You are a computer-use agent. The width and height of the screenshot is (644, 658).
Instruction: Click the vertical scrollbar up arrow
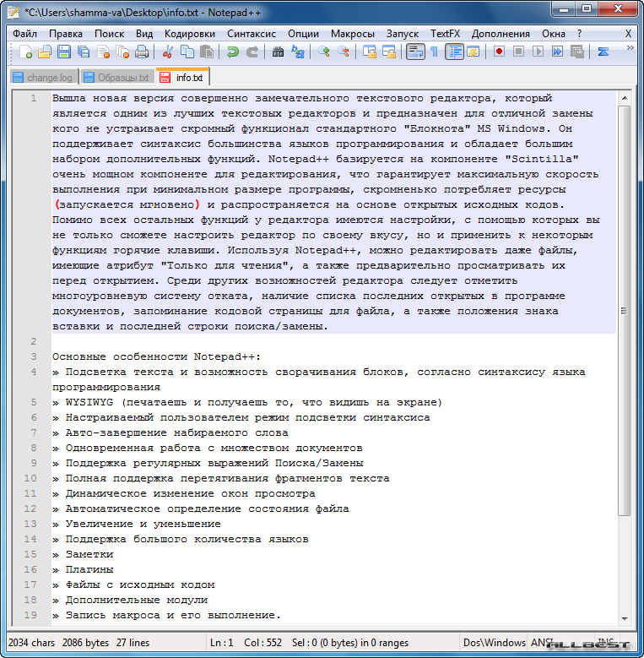pos(625,98)
